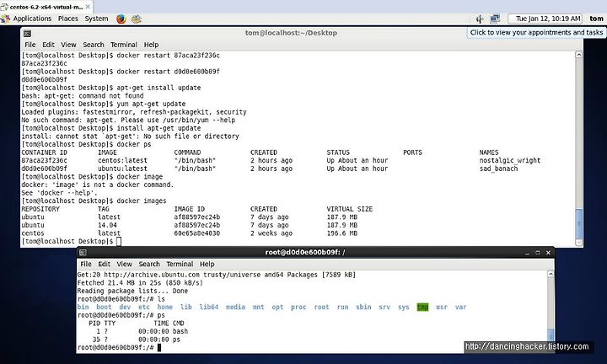Click the name sad_banach

(x=498, y=169)
